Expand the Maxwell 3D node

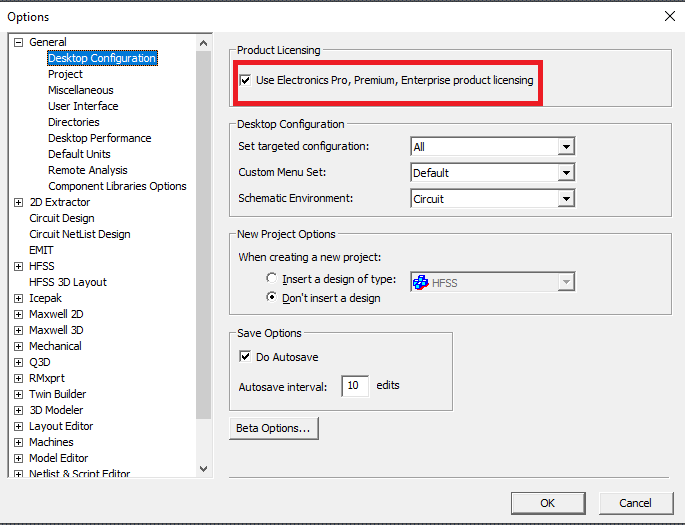[x=18, y=331]
